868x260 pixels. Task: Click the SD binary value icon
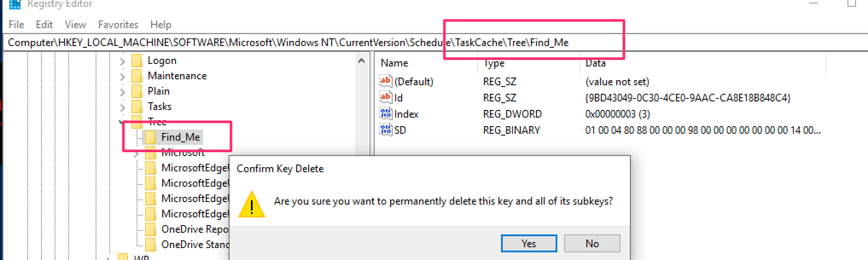[385, 130]
